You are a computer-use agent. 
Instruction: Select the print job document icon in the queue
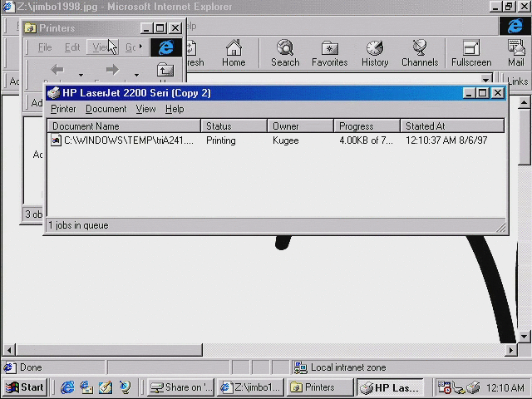(56, 140)
